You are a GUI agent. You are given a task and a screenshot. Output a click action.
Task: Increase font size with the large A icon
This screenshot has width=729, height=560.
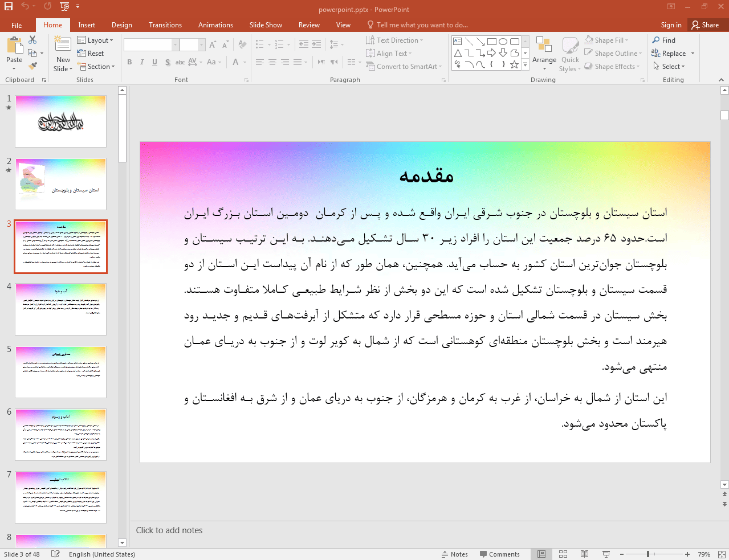(213, 44)
